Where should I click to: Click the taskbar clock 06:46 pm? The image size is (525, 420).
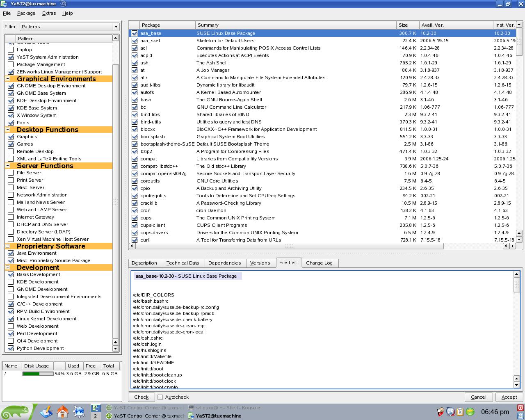point(495,412)
